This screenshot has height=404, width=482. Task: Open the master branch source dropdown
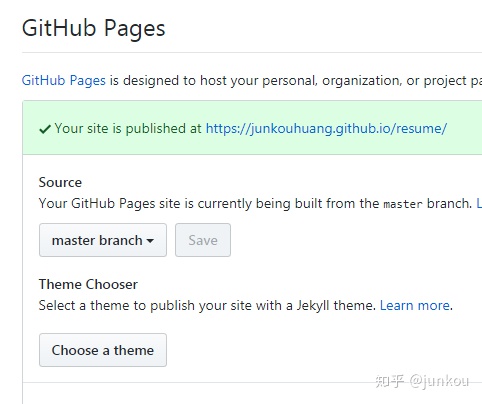pyautogui.click(x=103, y=240)
